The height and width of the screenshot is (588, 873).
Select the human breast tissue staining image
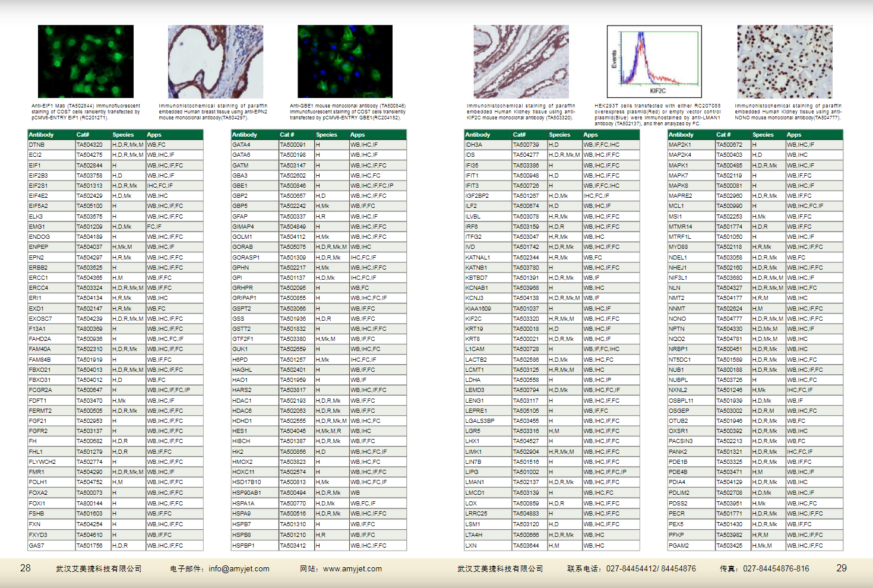215,61
